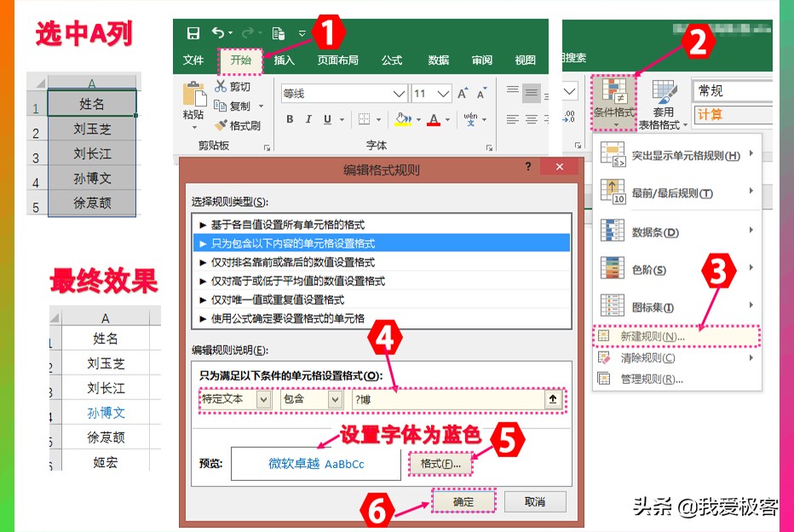Select column A header in top sheet
The width and height of the screenshot is (794, 532).
tap(92, 83)
